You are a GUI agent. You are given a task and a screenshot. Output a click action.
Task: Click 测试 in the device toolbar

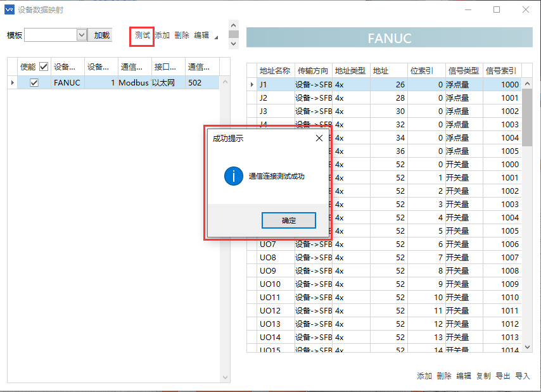[x=142, y=35]
